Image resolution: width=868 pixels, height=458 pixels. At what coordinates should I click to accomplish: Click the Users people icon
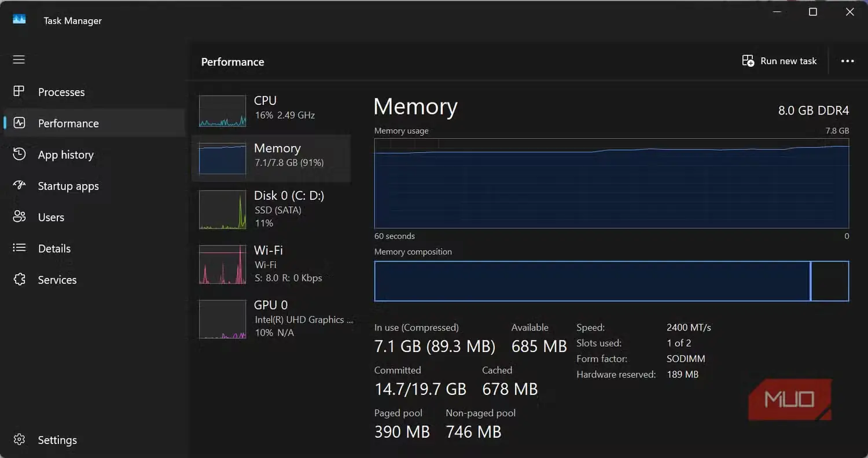tap(19, 217)
